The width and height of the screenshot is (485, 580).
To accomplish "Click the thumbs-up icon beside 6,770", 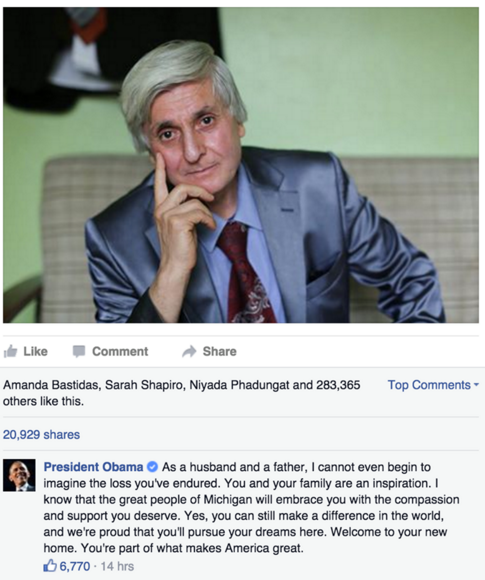I will (x=50, y=566).
